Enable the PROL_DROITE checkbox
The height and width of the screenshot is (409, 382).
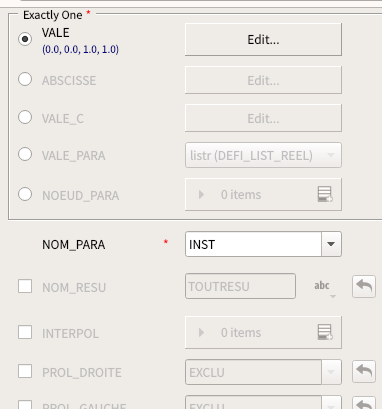coord(25,371)
